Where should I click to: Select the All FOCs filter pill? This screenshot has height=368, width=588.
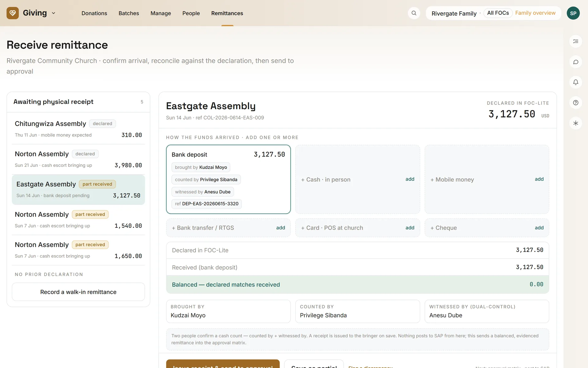498,13
